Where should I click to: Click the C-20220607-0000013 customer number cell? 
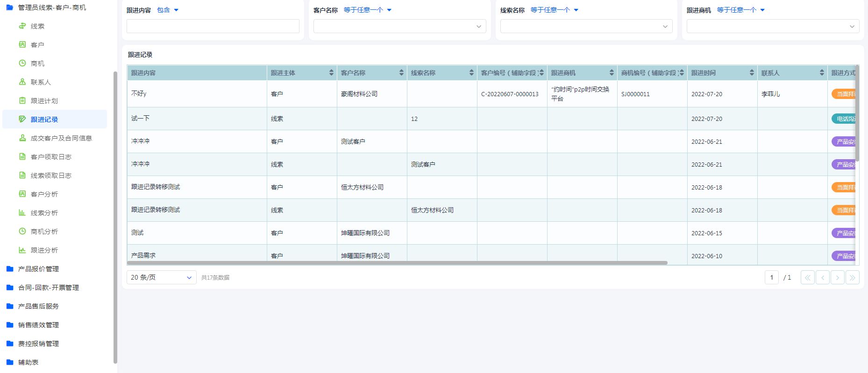pyautogui.click(x=512, y=94)
